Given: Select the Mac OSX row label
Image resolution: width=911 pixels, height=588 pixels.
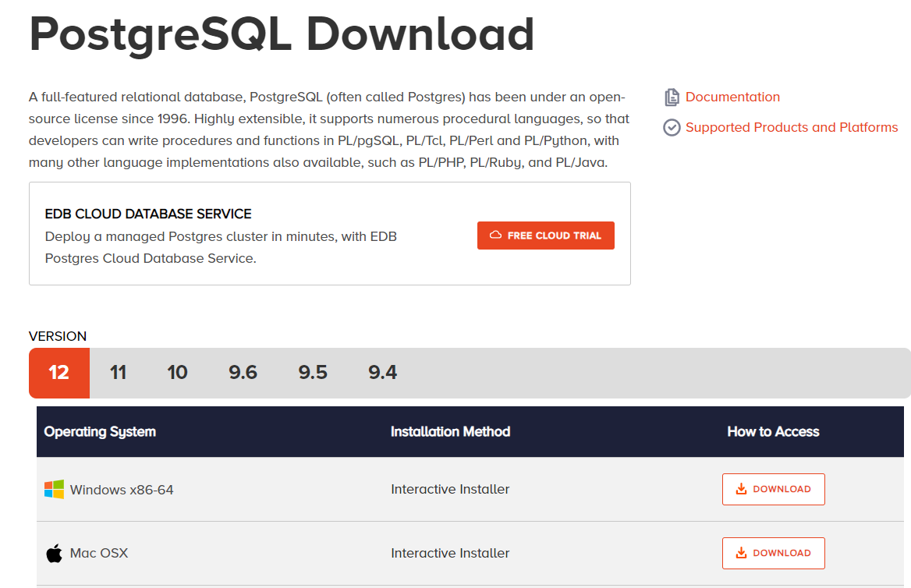Looking at the screenshot, I should point(99,553).
